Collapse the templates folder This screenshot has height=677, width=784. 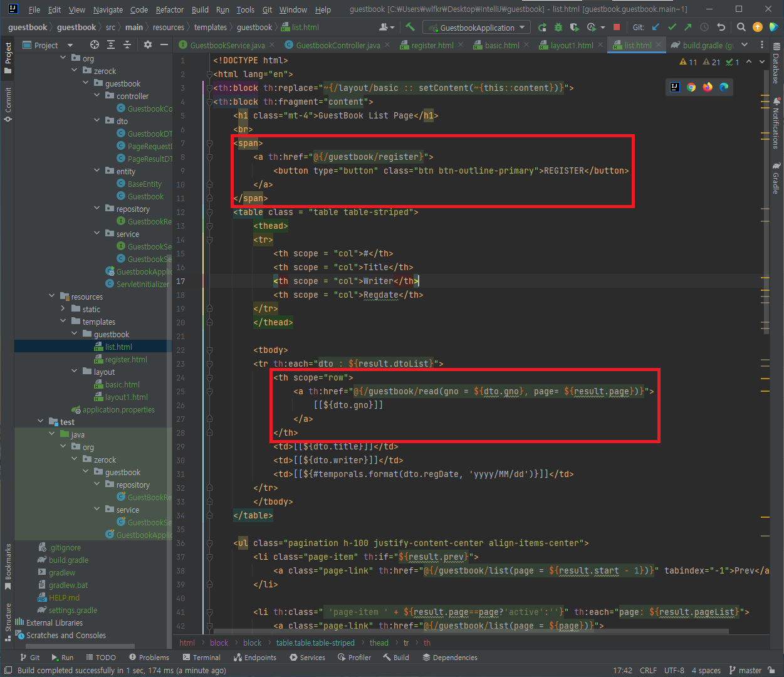(63, 321)
